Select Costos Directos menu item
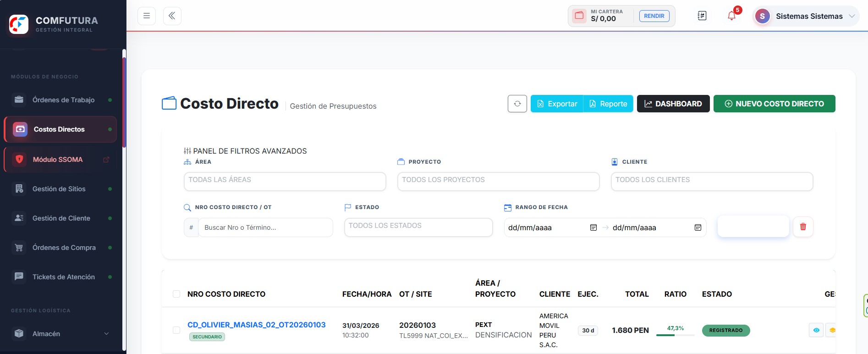Viewport: 868px width, 354px height. [60, 129]
